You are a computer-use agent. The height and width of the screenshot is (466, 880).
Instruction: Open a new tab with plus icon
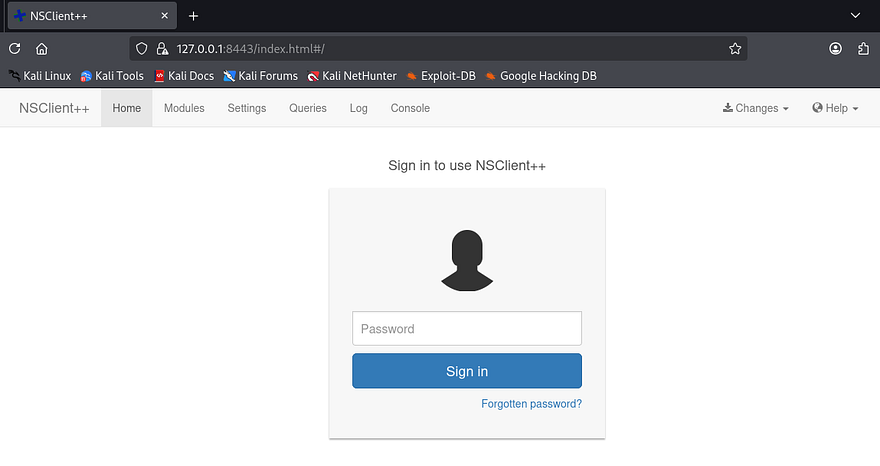click(x=193, y=16)
